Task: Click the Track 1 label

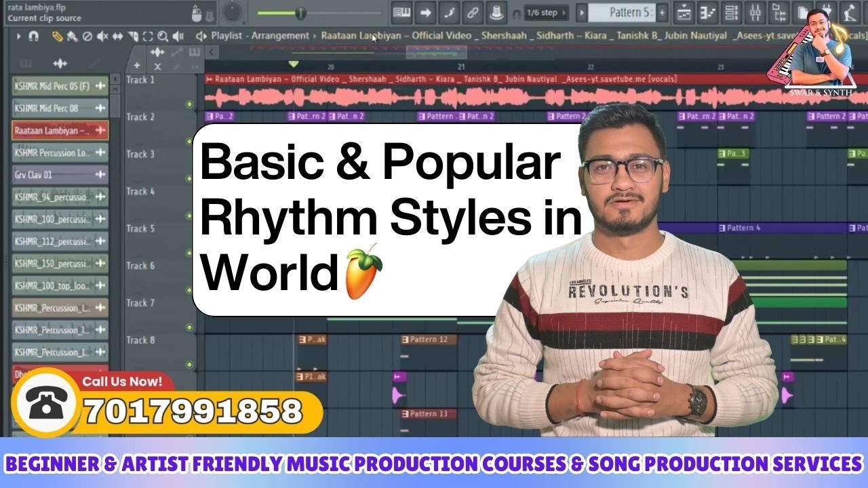Action: coord(140,80)
